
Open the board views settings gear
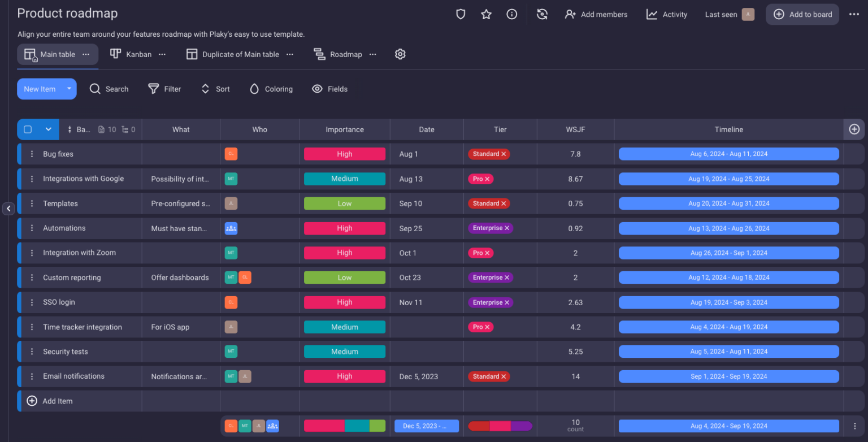click(400, 54)
